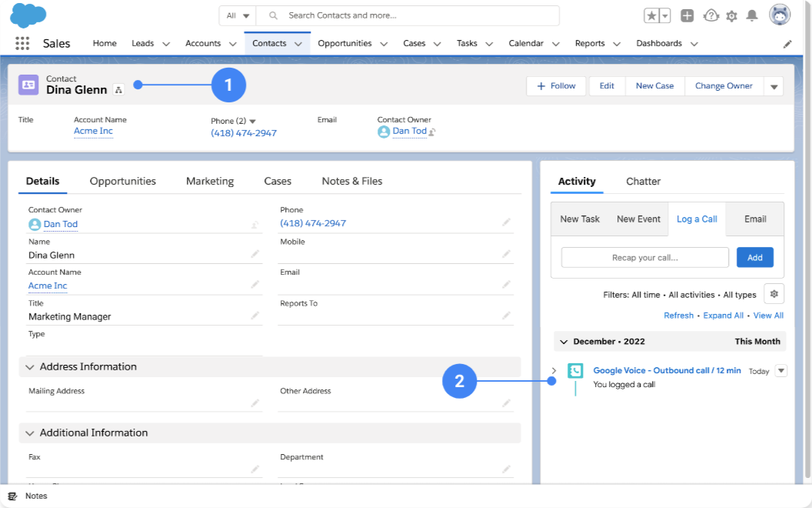
Task: Expand the Google Voice call entry
Action: [x=554, y=371]
